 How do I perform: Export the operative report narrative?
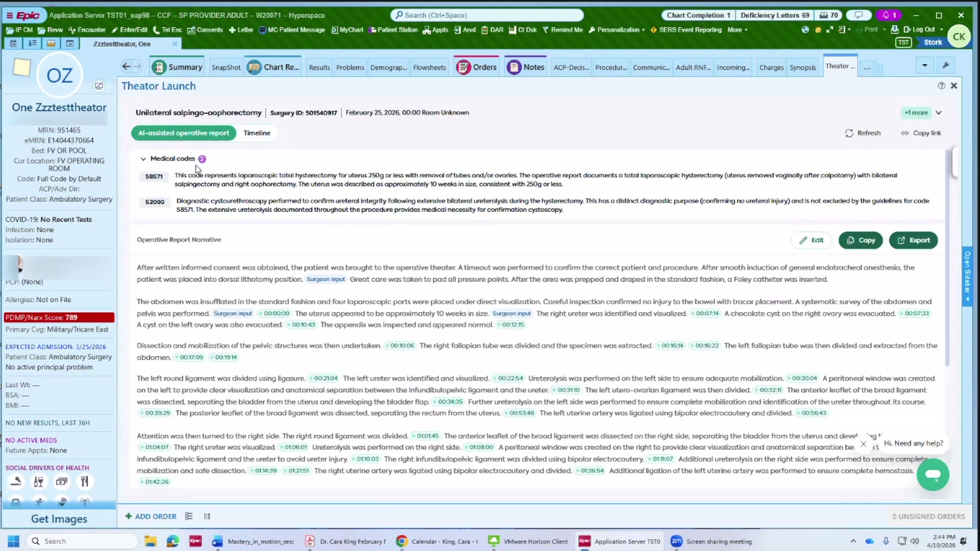tap(913, 240)
